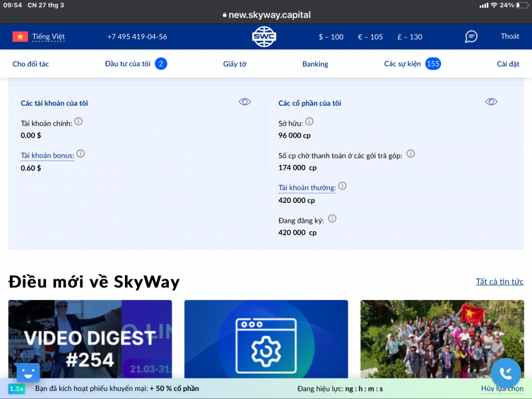532x399 pixels.
Task: Open the Tiếng Việt language selector
Action: click(39, 37)
